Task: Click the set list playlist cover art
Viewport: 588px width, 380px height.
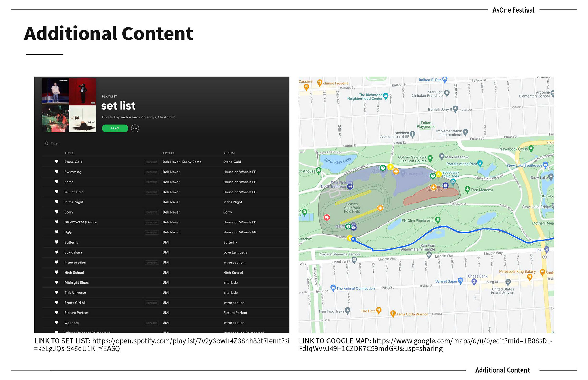Action: (x=69, y=105)
